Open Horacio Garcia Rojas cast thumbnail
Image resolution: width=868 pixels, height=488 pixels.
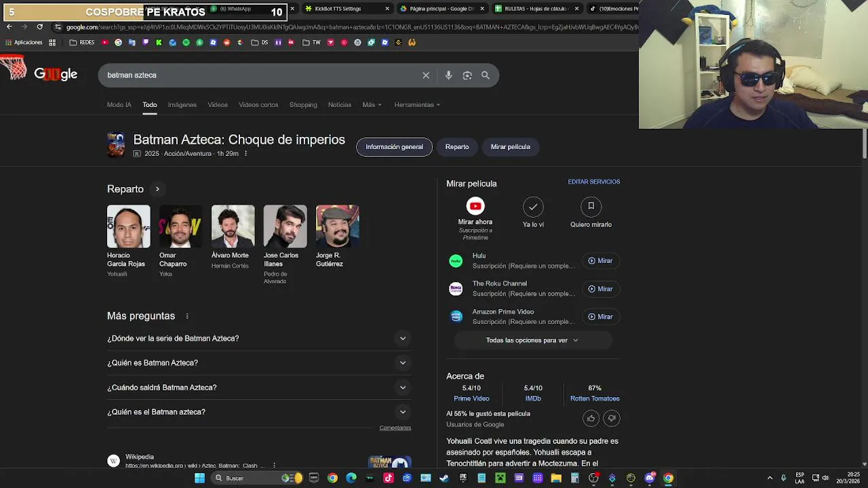129,226
